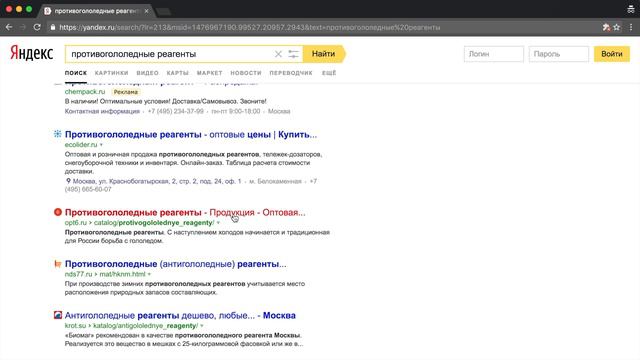The image size is (640, 360).
Task: Open 'Противогололедные (антигололедные) реагенты' link
Action: point(176,264)
